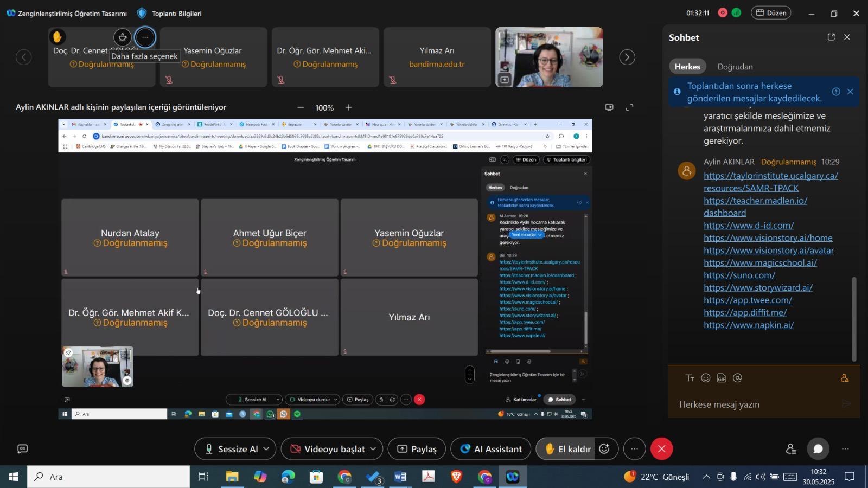
Task: Select the Herkes chat tab
Action: coord(687,67)
